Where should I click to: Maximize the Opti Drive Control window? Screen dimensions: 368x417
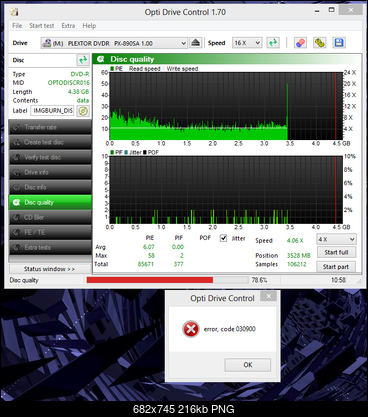(331, 10)
